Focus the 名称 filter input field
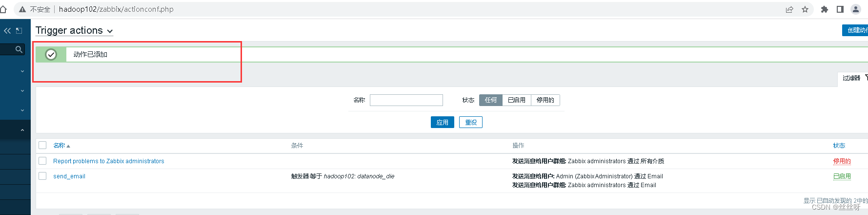 pyautogui.click(x=406, y=100)
